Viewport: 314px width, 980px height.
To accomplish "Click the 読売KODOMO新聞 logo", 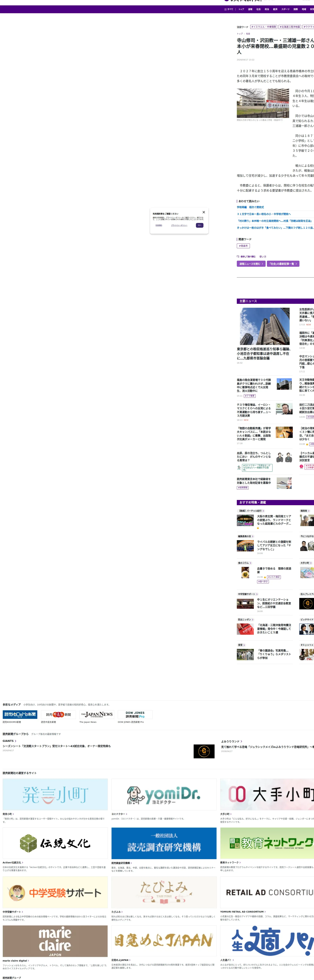I will tap(20, 714).
